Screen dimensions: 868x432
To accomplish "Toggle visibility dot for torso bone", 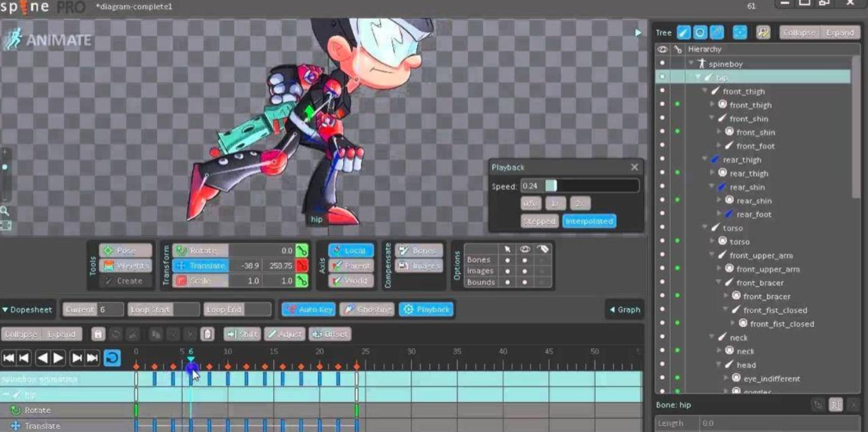I will 662,227.
